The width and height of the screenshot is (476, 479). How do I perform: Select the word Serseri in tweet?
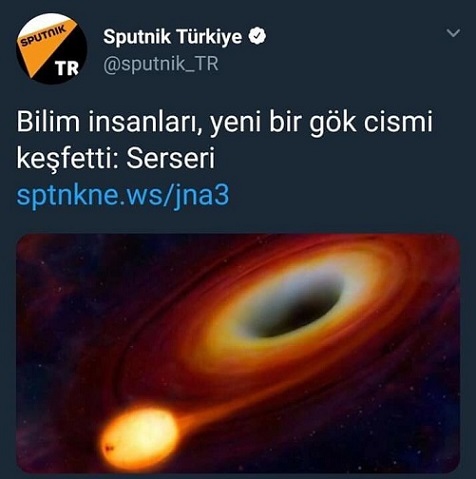tap(170, 159)
